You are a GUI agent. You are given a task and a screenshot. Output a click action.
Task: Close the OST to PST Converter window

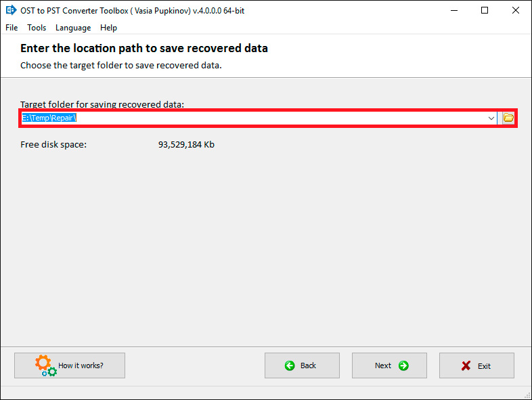[516, 10]
